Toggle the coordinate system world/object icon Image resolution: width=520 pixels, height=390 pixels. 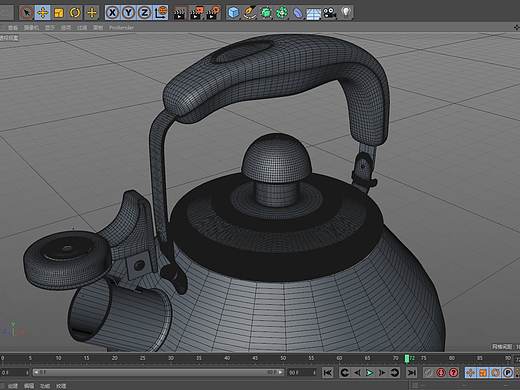[161, 13]
